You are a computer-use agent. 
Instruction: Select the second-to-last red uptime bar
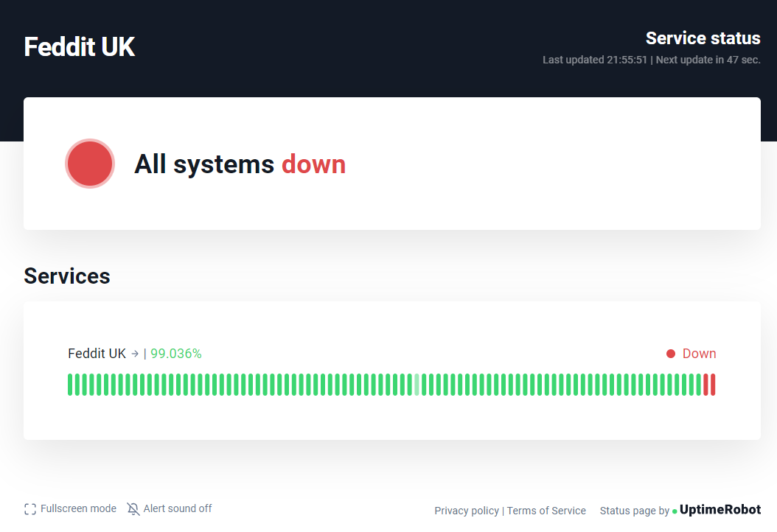(705, 385)
